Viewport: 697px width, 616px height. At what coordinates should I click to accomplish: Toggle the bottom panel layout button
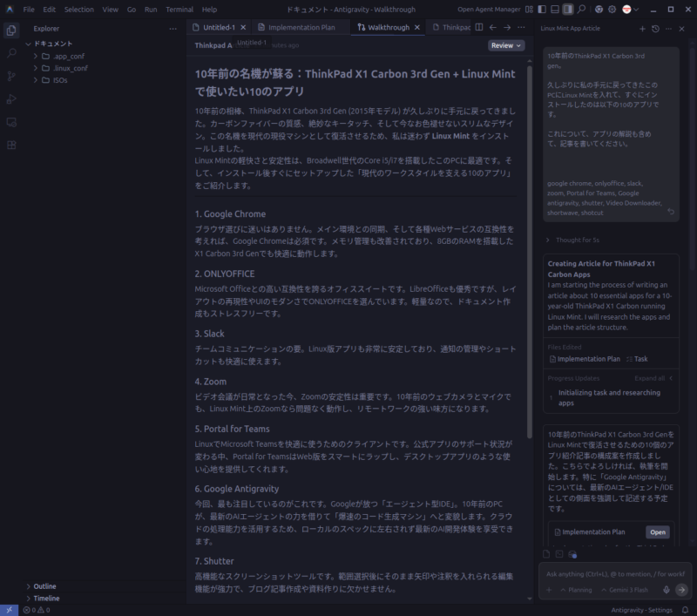tap(554, 10)
